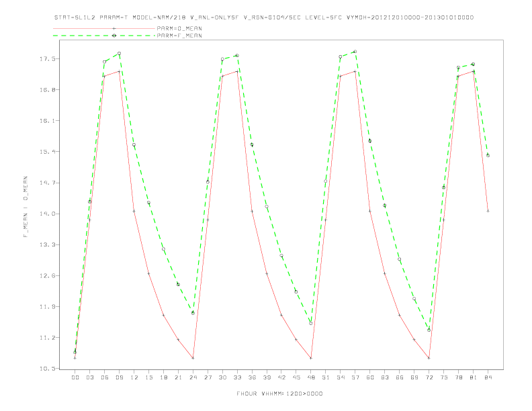Click the green dashed line sample in legend

click(x=104, y=36)
